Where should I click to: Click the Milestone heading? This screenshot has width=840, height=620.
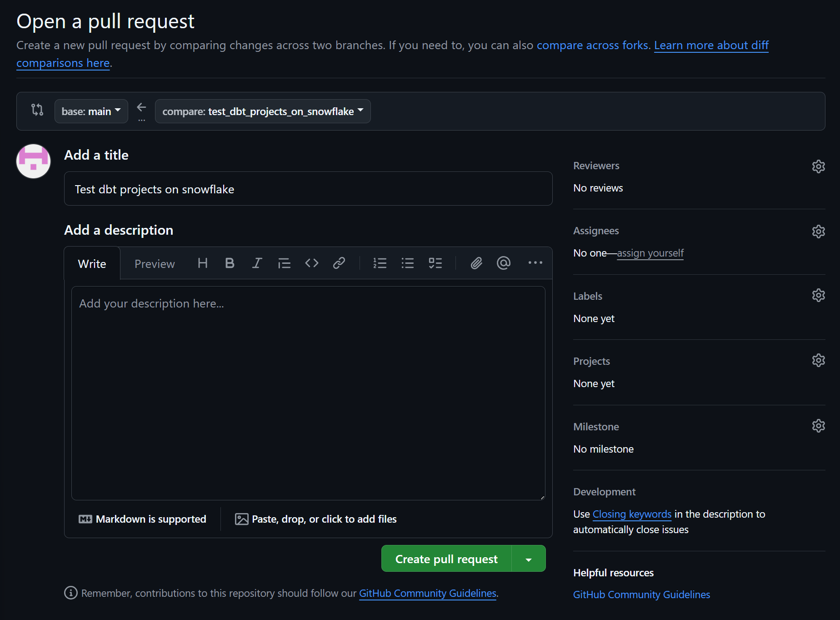(596, 427)
